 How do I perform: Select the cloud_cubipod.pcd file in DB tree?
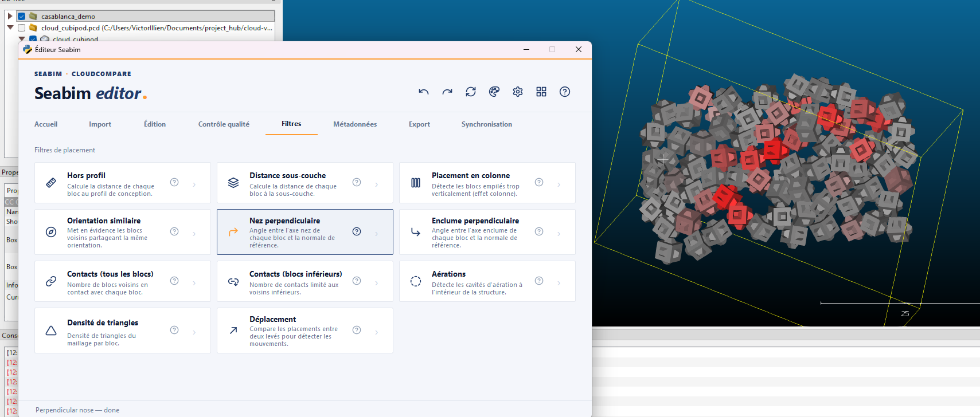tap(157, 28)
